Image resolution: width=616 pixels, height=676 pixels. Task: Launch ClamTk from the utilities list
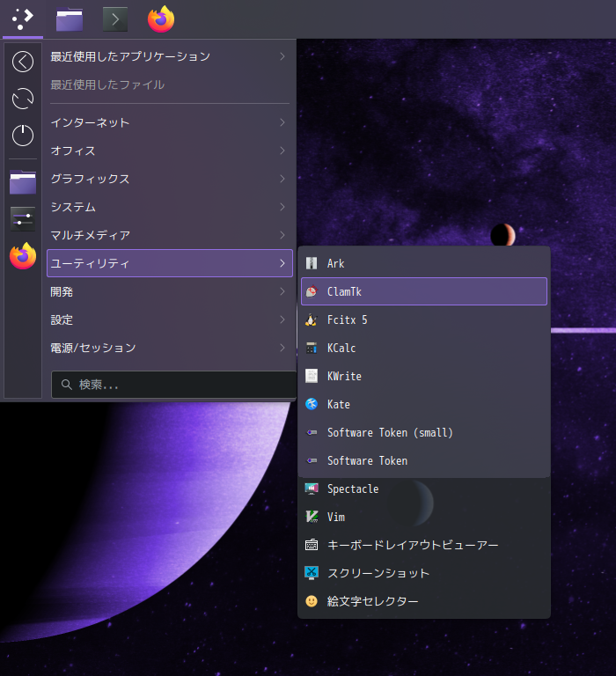[424, 291]
